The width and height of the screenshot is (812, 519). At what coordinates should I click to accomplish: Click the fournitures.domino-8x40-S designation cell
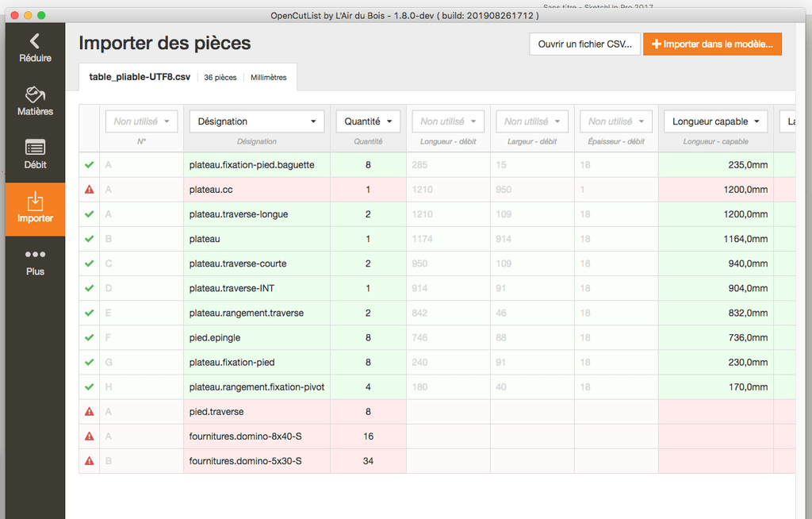tap(257, 436)
